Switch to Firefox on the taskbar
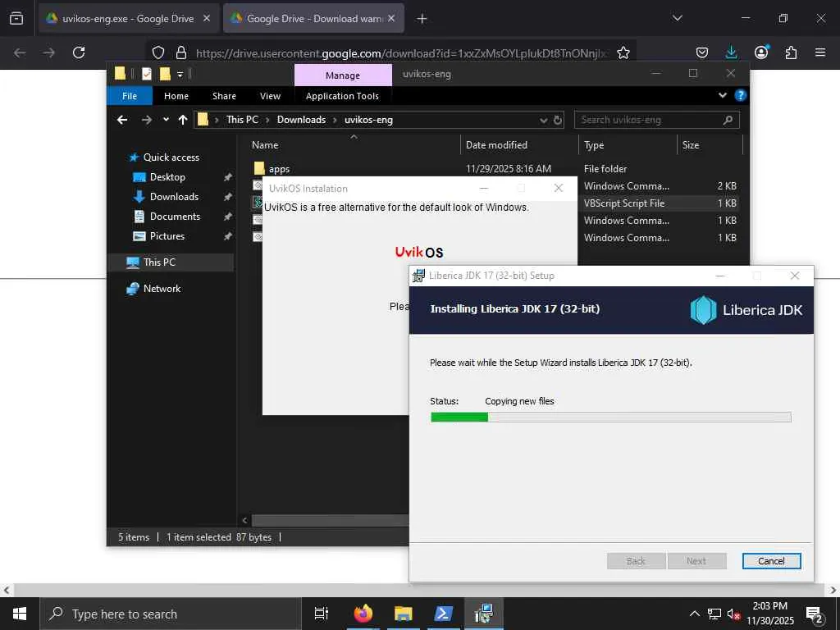Viewport: 840px width, 630px height. (363, 614)
